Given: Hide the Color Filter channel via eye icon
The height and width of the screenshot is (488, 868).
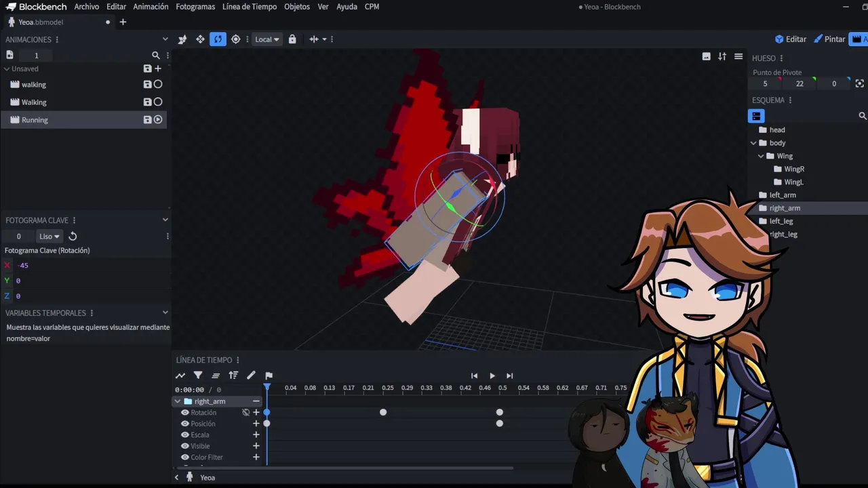Looking at the screenshot, I should 184,457.
